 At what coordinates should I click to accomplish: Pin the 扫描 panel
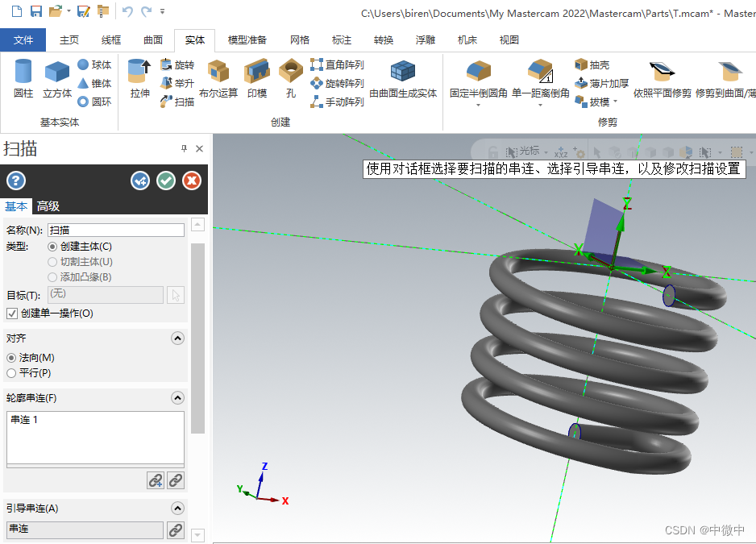point(184,148)
